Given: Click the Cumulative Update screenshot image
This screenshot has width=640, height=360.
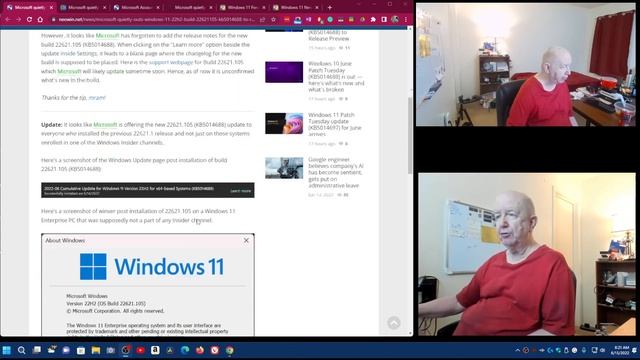Looking at the screenshot, I should click(x=148, y=190).
